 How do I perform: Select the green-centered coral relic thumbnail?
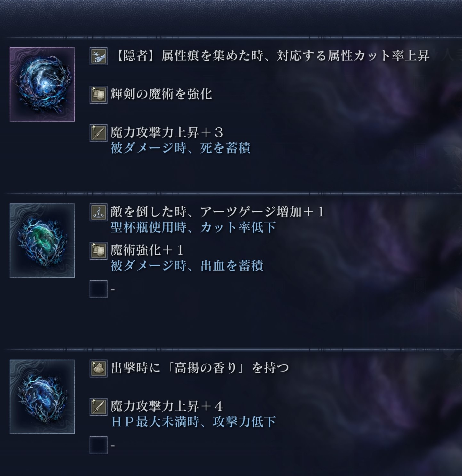coord(42,241)
